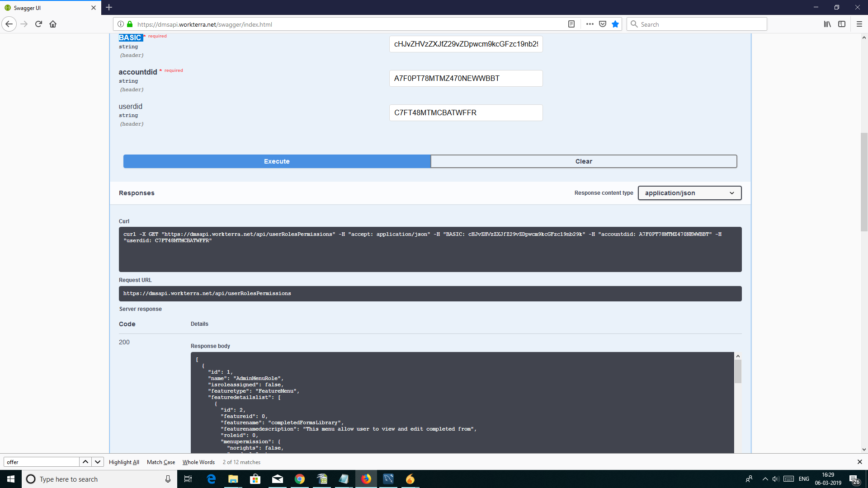Click page scrollbar up arrow
The height and width of the screenshot is (488, 868).
[864, 38]
